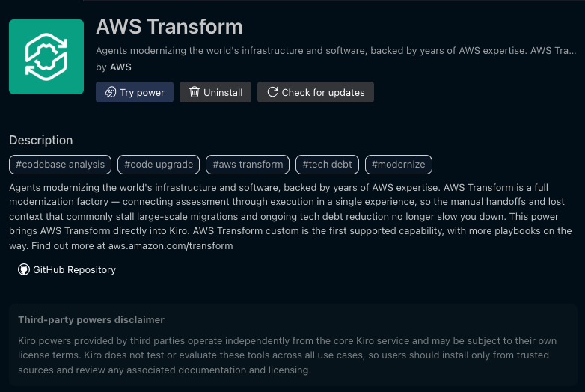Screen dimensions: 585x392
Task: Click the icon inside Try power button
Action: pos(110,92)
